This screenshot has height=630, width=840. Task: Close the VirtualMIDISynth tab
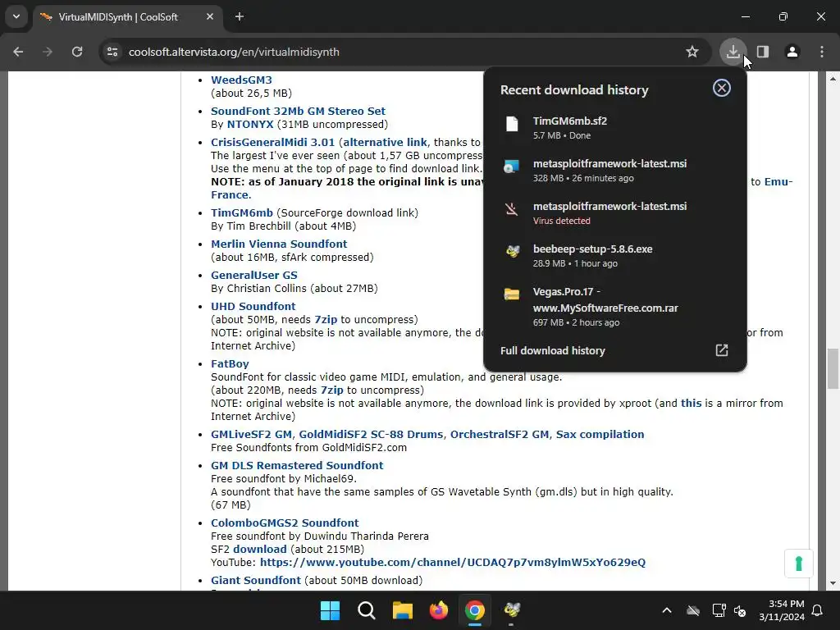[210, 16]
